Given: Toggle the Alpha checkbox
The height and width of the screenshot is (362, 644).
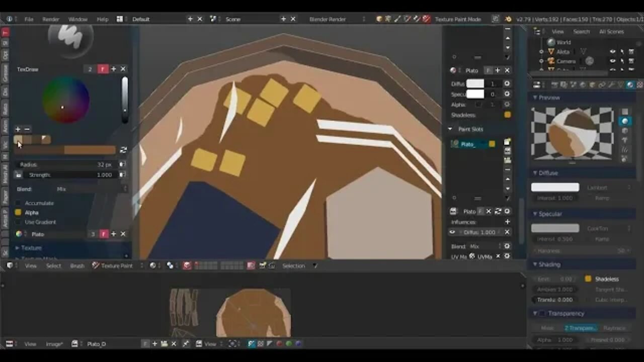Looking at the screenshot, I should 18,213.
